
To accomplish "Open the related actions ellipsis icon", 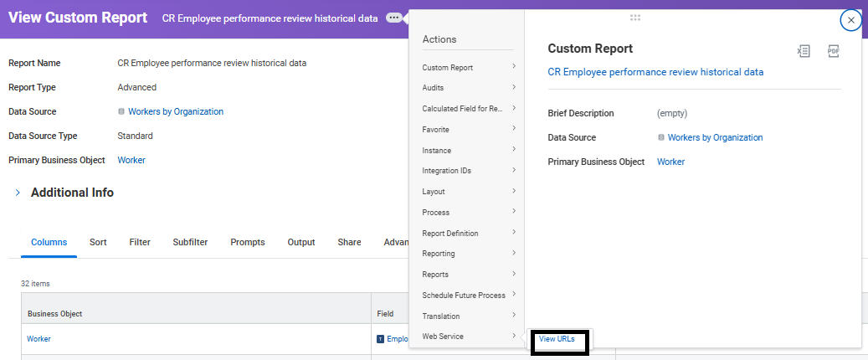I will coord(393,18).
